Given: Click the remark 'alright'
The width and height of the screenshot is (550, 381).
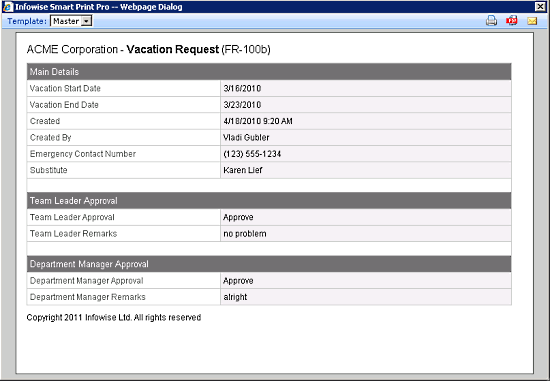Looking at the screenshot, I should 235,297.
